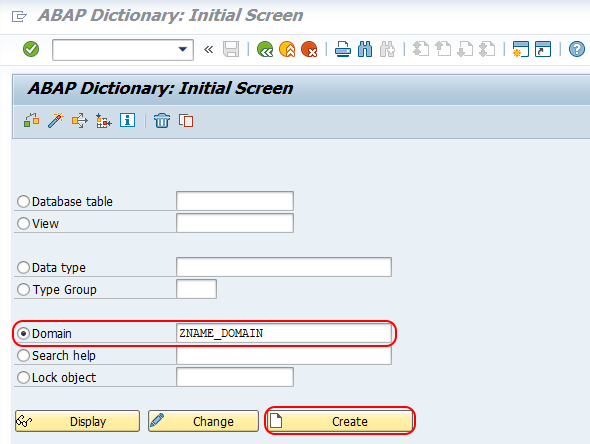Select the Database table radio button

tap(23, 201)
